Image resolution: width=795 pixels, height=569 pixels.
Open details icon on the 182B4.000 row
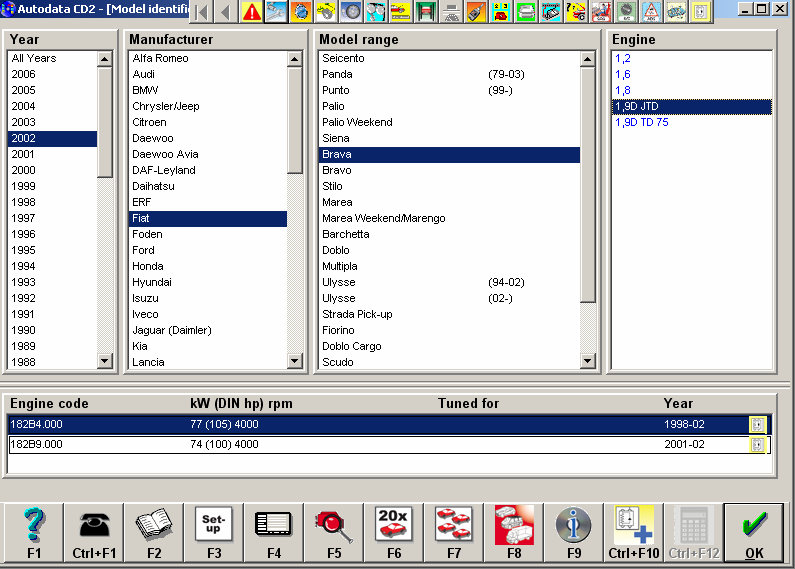pyautogui.click(x=757, y=424)
